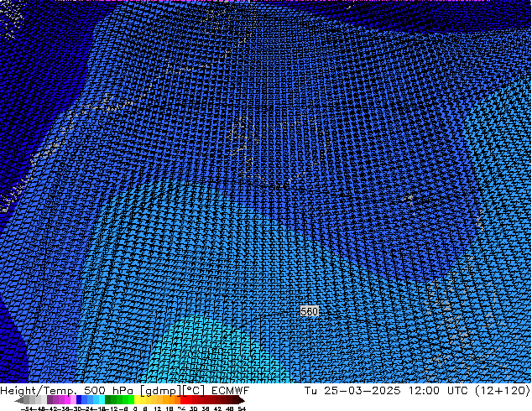Click the '-18' legend scale value
The image size is (532, 411).
tap(101, 408)
